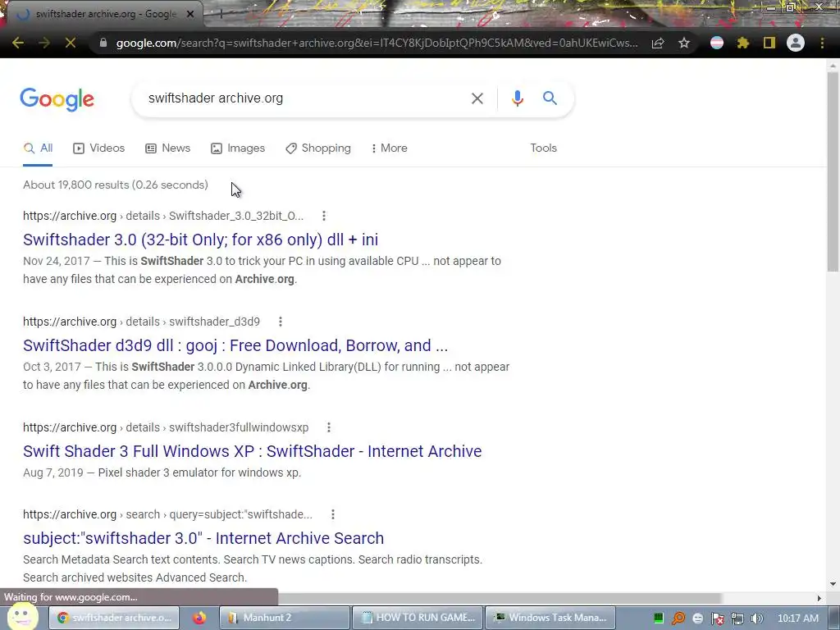
Task: Stop loading the page
Action: click(71, 43)
